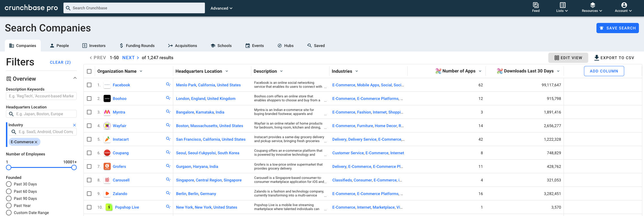Click the Description Keywords input field
The height and width of the screenshot is (216, 644).
pyautogui.click(x=41, y=96)
